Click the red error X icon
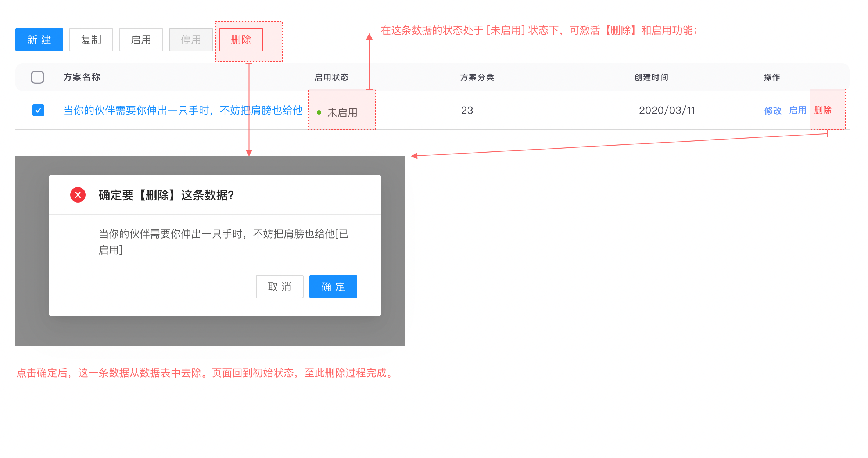This screenshot has height=458, width=868. (x=78, y=195)
